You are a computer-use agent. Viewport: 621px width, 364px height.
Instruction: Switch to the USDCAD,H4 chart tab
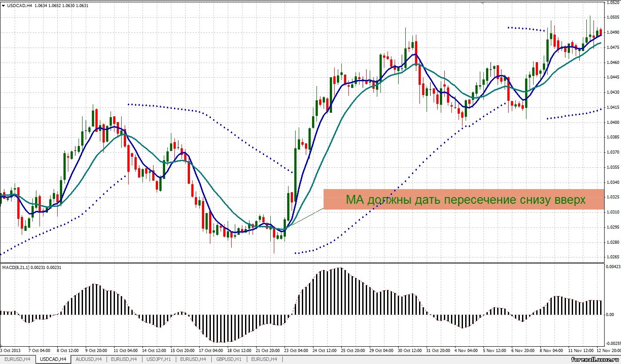tap(53, 359)
